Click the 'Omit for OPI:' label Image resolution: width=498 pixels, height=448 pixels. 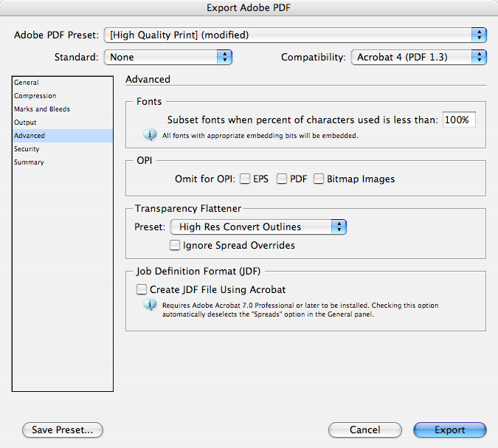pos(205,179)
